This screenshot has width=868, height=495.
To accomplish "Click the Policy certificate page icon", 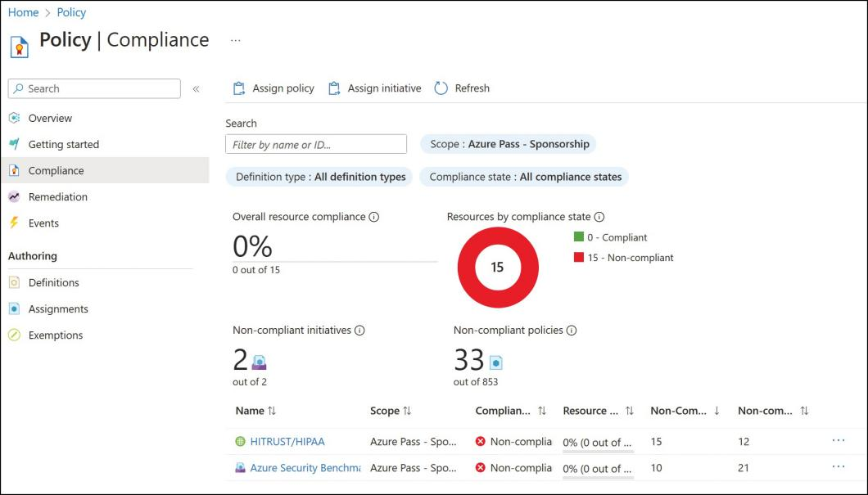I will (x=20, y=47).
